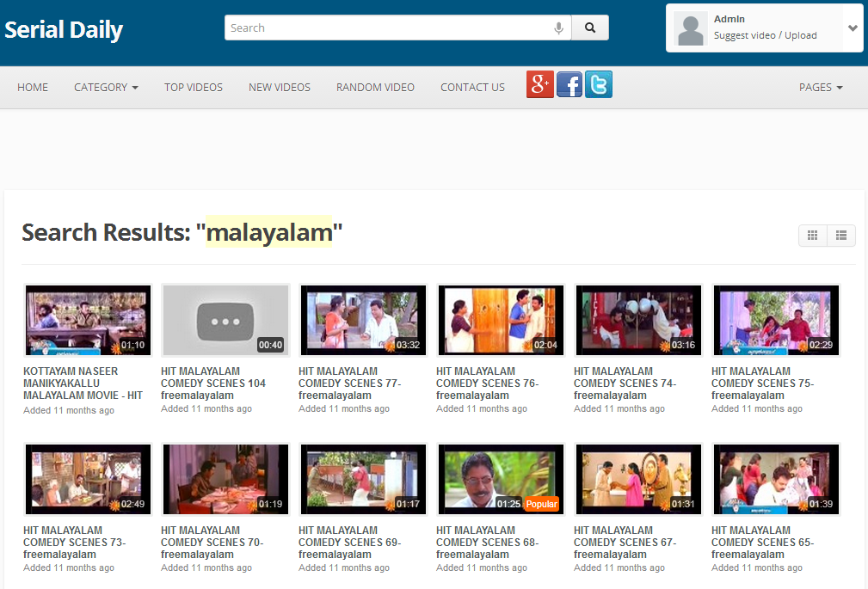Open Kottayam Naseer Manikyakallu video thumbnail

(88, 320)
